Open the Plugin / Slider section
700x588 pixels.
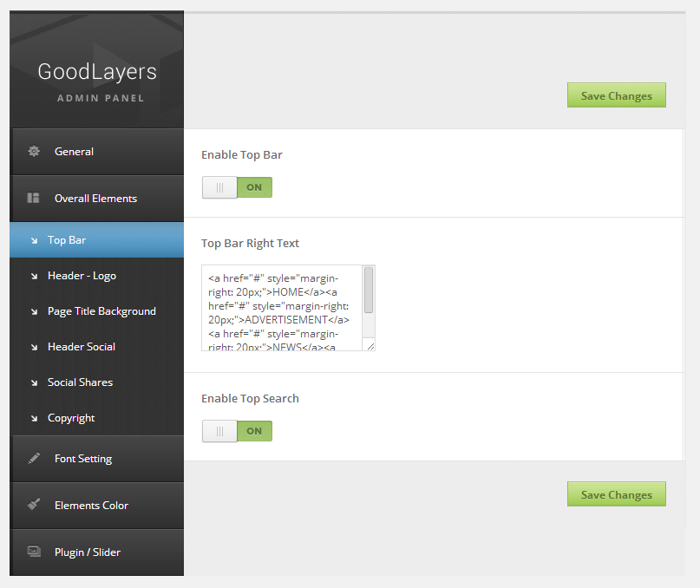97,552
